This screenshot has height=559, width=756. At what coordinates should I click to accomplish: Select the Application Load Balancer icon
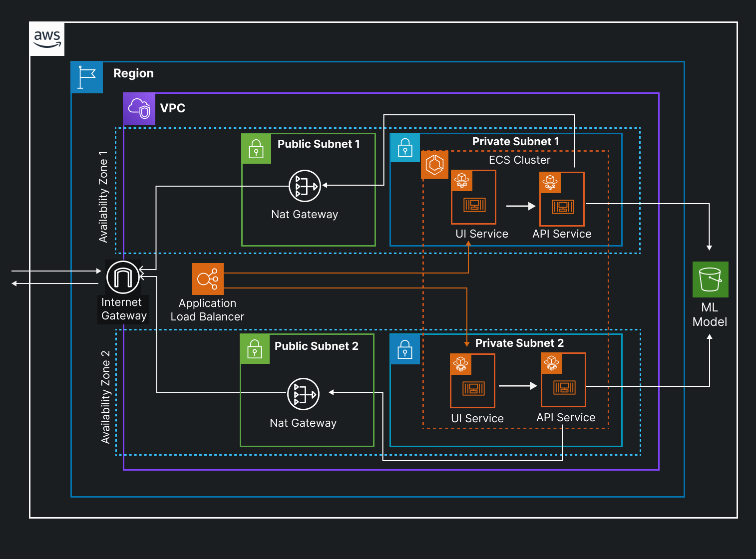click(x=207, y=279)
